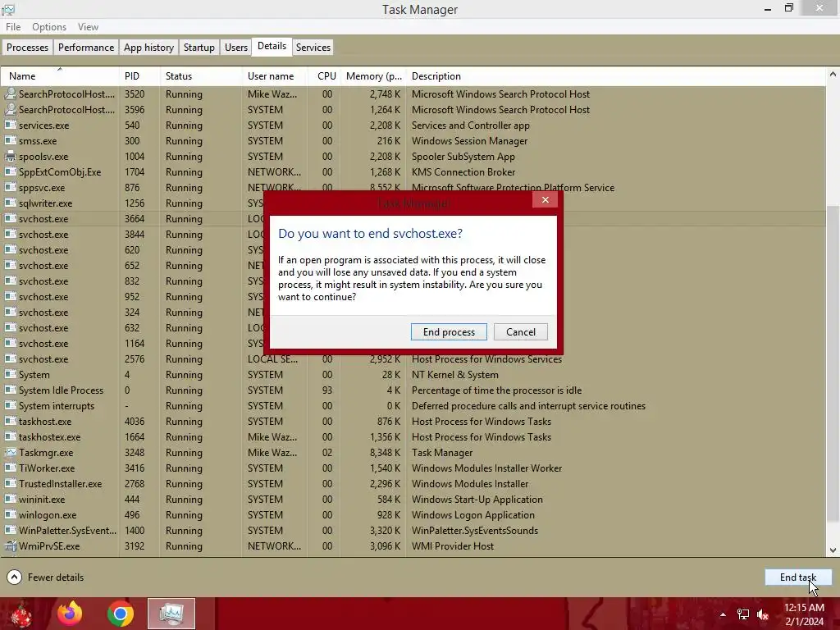Click the taskhostex.exe process icon

[x=10, y=437]
